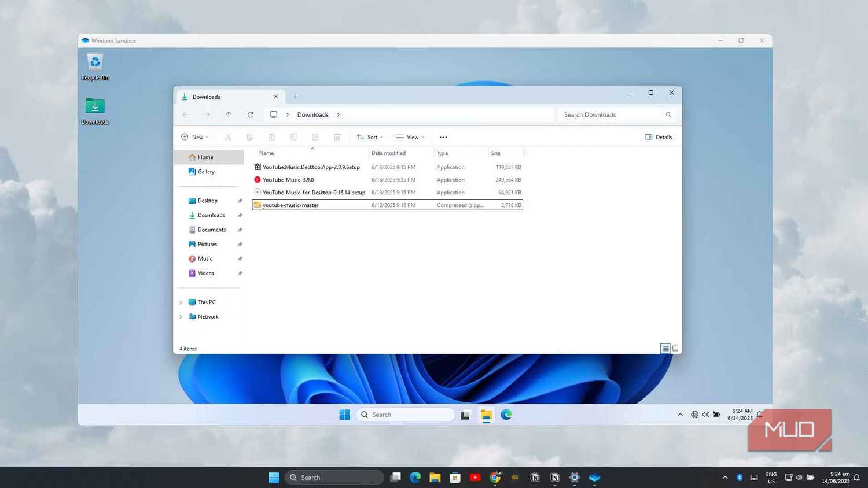Open the See more ellipsis menu
Image resolution: width=868 pixels, height=488 pixels.
click(443, 137)
